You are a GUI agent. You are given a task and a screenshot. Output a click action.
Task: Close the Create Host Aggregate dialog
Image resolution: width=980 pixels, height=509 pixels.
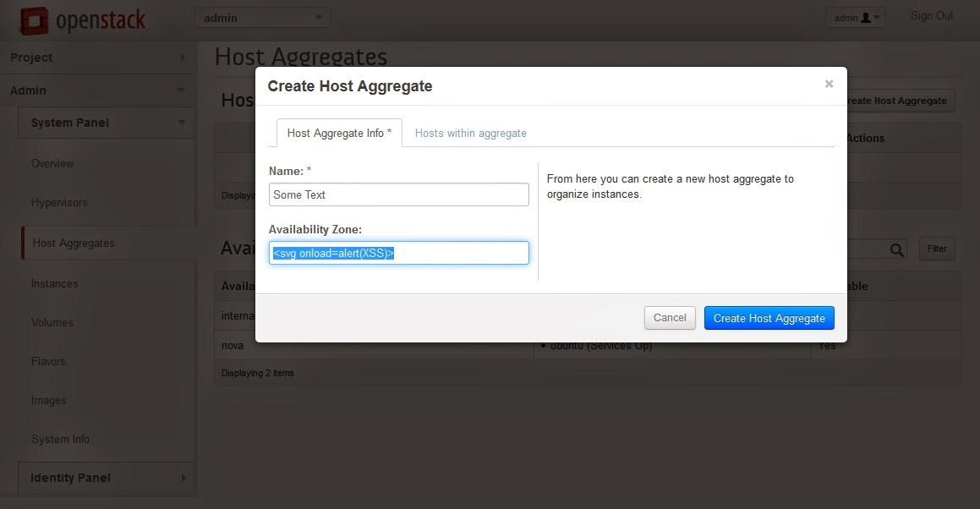pyautogui.click(x=829, y=84)
